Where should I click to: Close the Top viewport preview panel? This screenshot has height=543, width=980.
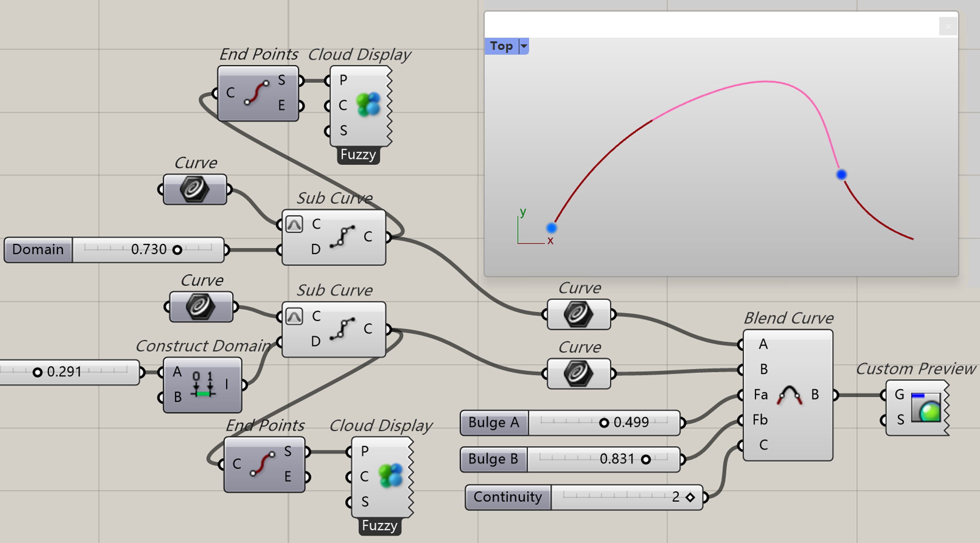click(x=948, y=26)
